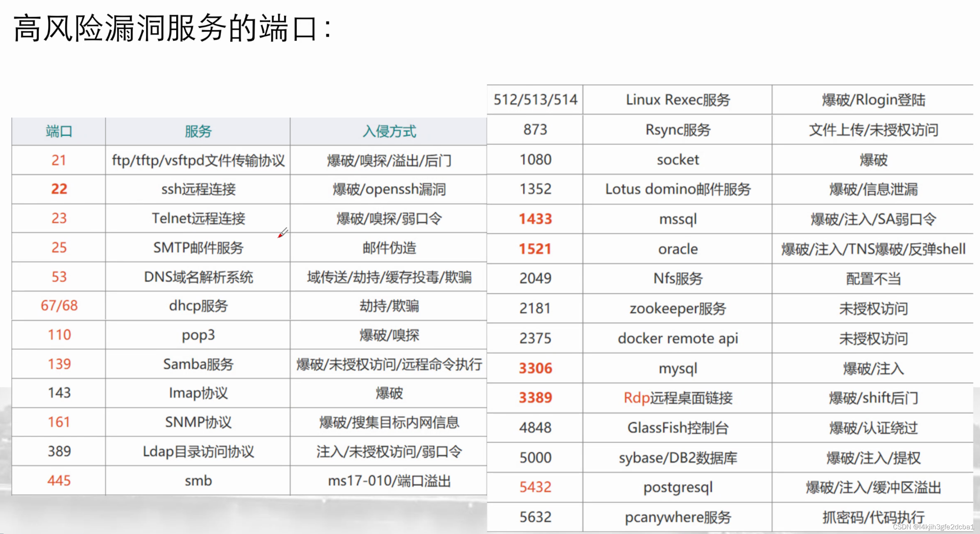This screenshot has height=534, width=980.
Task: Click SNMP协议 cell
Action: (198, 422)
